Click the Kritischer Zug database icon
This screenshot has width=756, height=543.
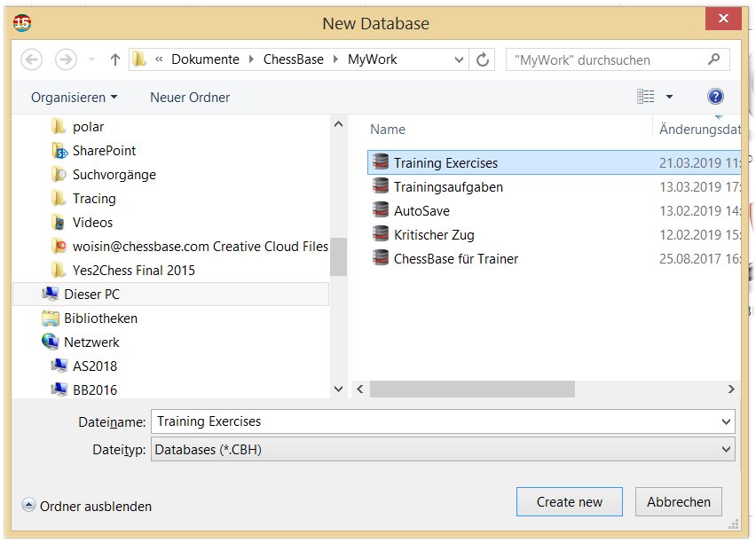coord(381,235)
